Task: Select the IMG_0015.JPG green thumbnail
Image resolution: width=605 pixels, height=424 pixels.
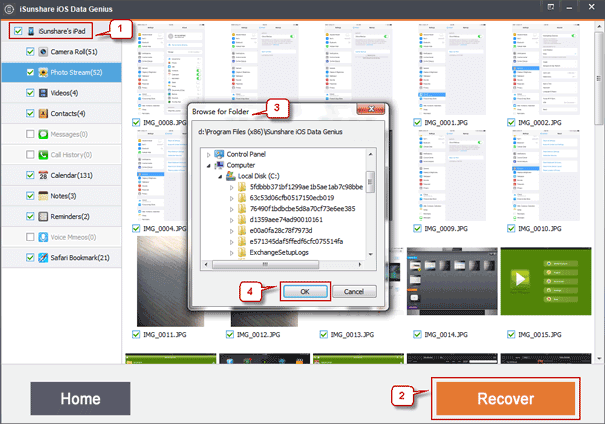Action: coord(546,281)
